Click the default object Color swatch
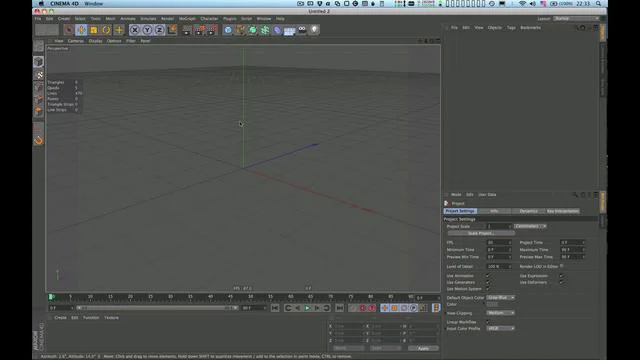The image size is (640, 360). click(x=492, y=304)
